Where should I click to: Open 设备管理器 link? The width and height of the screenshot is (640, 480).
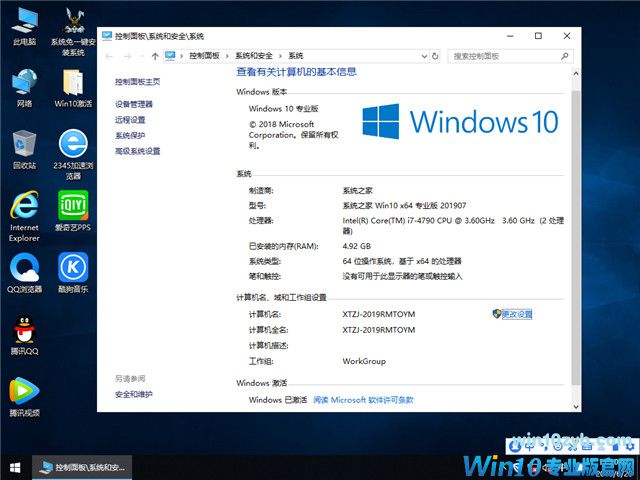coord(133,104)
